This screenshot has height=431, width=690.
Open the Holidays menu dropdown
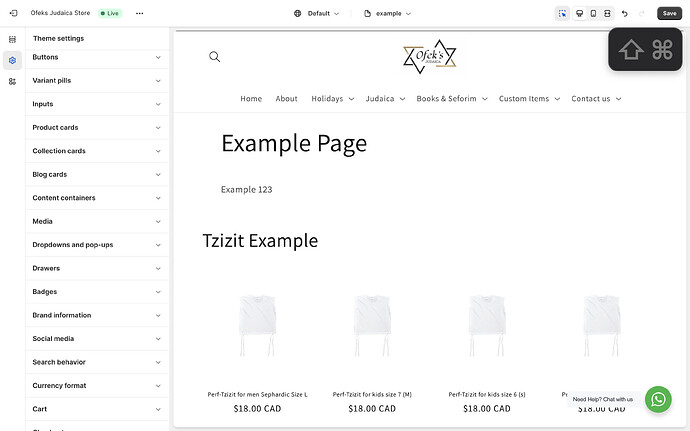(x=332, y=99)
